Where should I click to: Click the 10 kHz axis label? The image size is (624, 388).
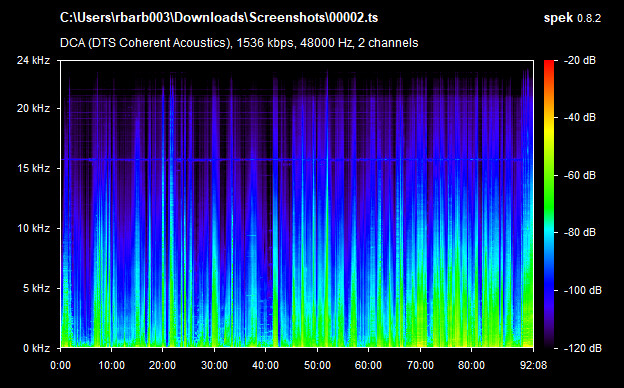pos(33,228)
